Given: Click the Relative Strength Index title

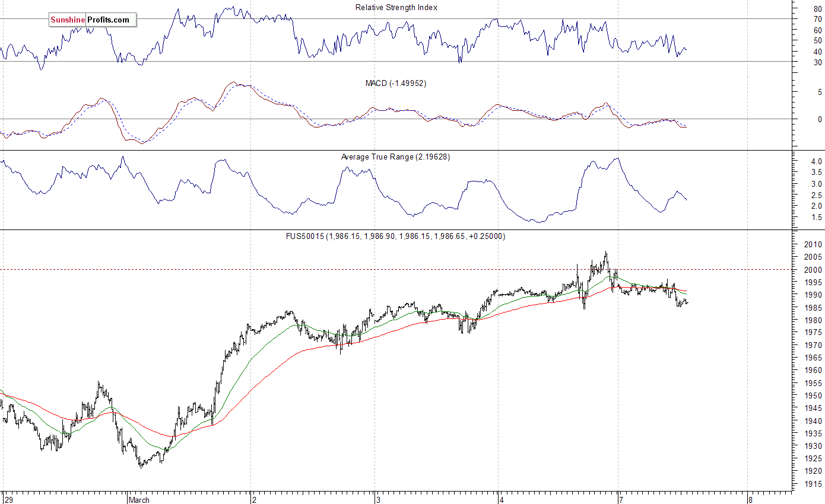Looking at the screenshot, I should click(x=396, y=8).
